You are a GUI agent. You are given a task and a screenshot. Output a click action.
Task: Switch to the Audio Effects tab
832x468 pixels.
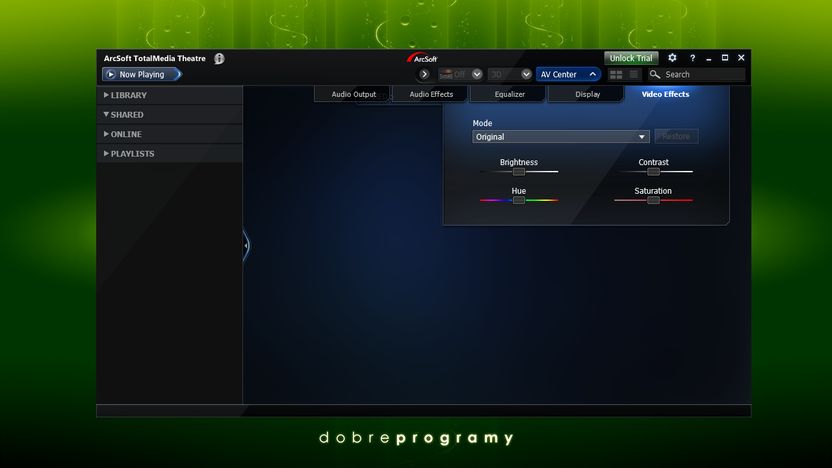pos(431,94)
